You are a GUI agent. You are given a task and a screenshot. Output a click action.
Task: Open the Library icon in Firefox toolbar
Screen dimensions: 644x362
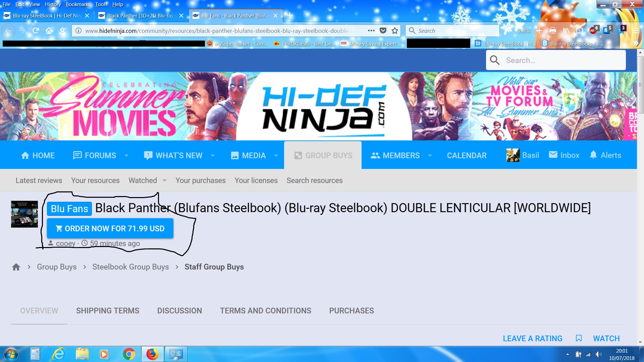click(566, 31)
